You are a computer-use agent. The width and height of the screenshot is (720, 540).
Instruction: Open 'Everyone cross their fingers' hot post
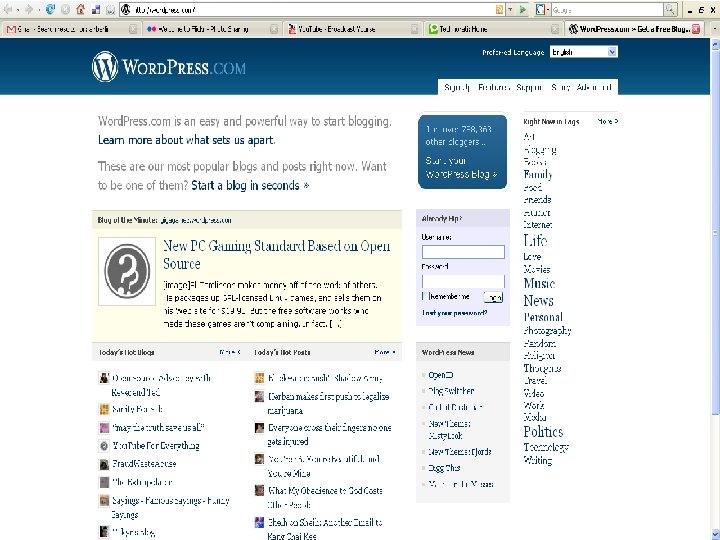click(329, 434)
